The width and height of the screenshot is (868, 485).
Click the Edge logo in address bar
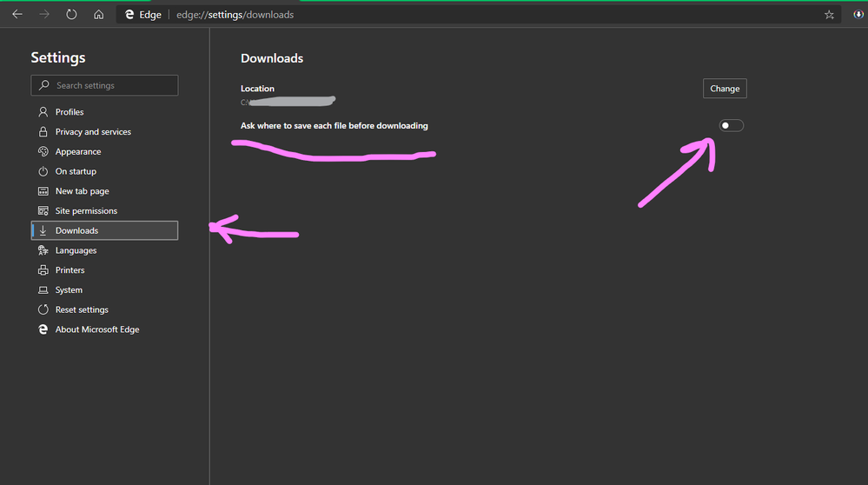pos(129,15)
